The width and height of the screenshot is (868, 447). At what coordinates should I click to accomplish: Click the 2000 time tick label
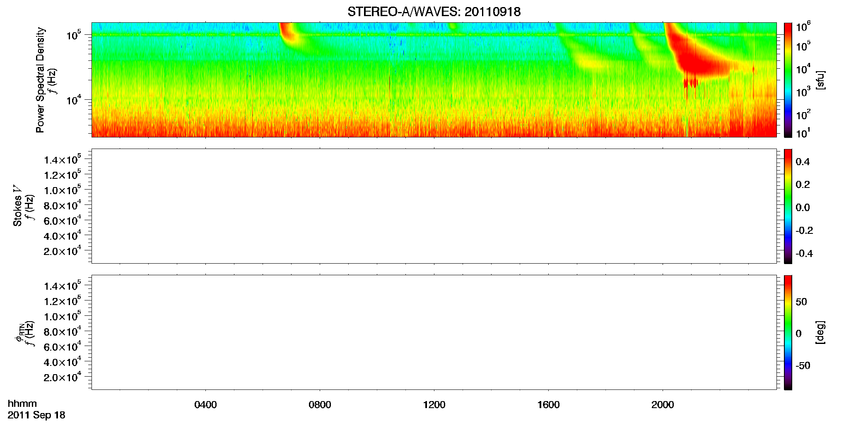click(x=663, y=405)
